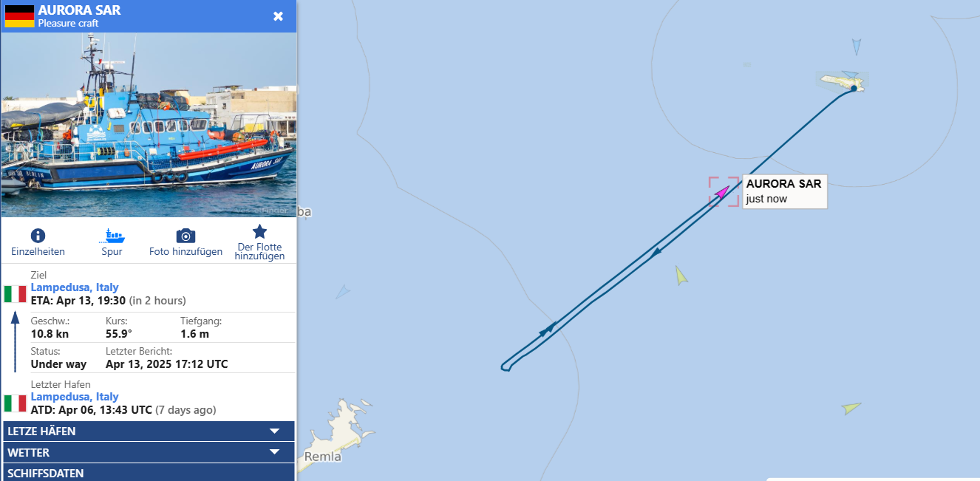Image resolution: width=980 pixels, height=481 pixels.
Task: Click the Lampedusa port dot at track end
Action: coord(854,89)
